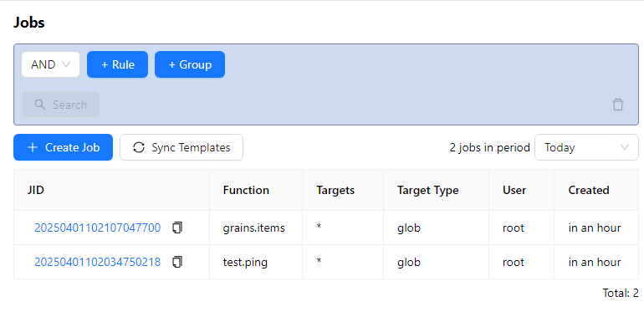Add a new filter Rule

tap(117, 64)
